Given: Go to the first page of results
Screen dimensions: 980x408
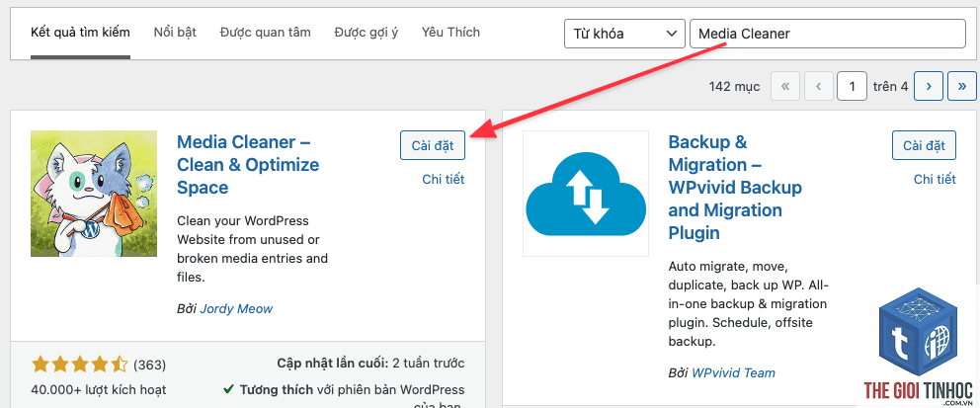Looking at the screenshot, I should click(785, 86).
